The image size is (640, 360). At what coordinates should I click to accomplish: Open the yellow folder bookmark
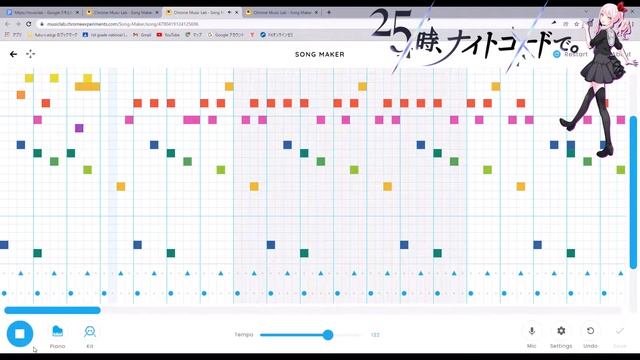coord(52,35)
